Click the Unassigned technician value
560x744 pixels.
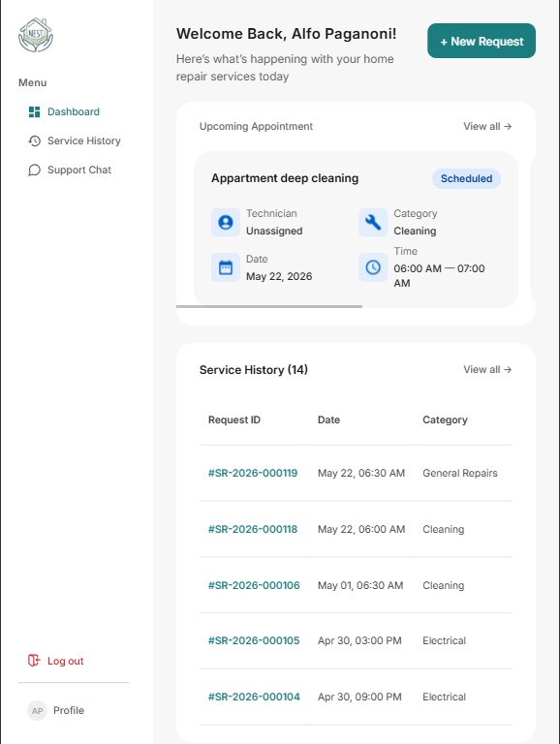click(274, 231)
